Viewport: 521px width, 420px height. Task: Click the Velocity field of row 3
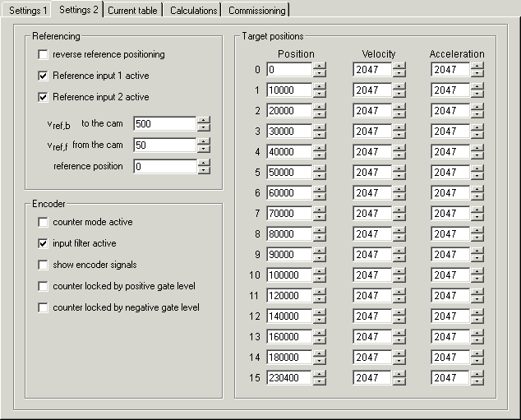(372, 132)
